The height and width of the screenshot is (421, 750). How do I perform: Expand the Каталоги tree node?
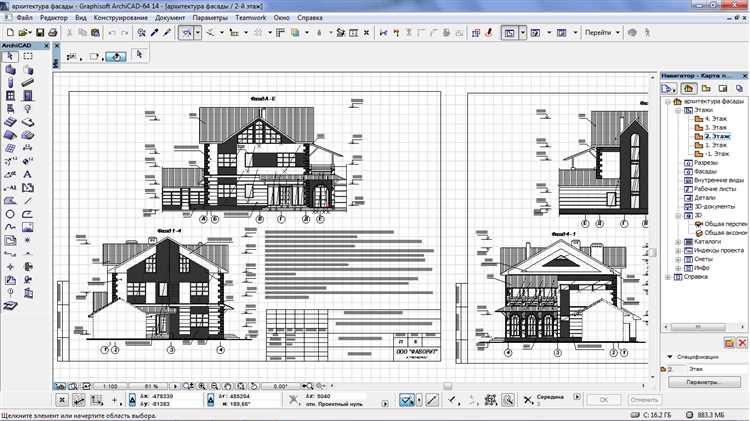pos(678,242)
